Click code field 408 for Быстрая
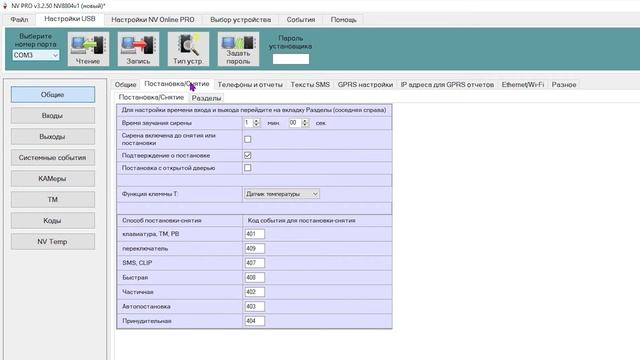This screenshot has width=640, height=360. pos(255,278)
